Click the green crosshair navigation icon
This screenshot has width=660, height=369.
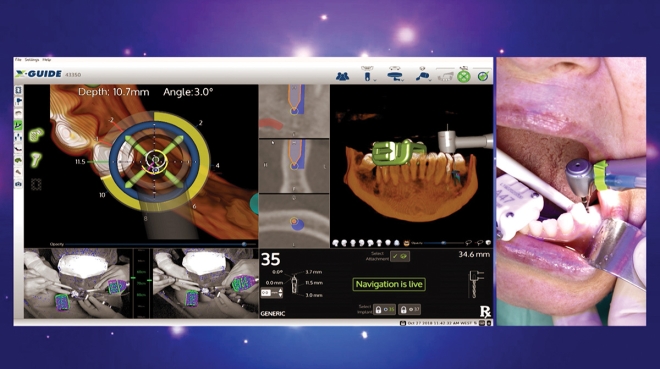coord(464,77)
